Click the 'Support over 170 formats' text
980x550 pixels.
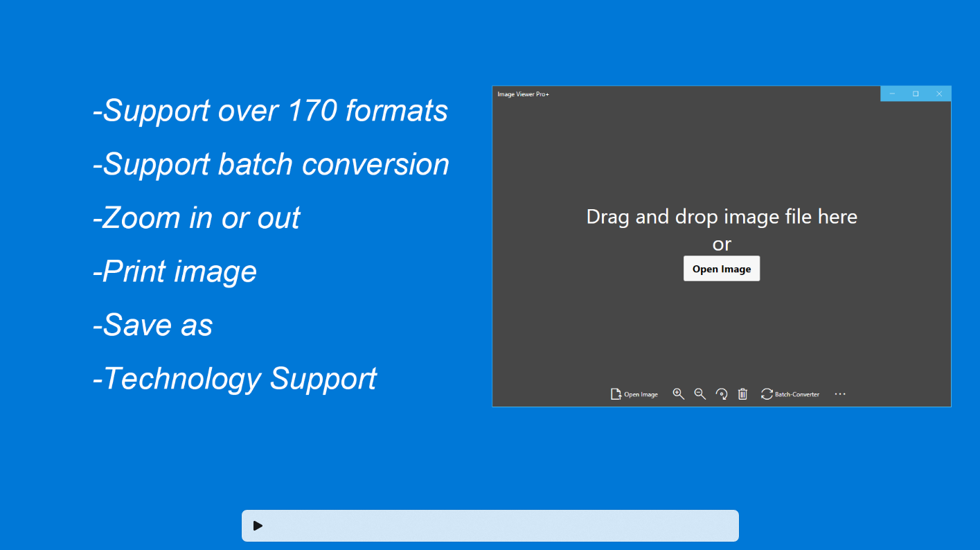click(270, 111)
